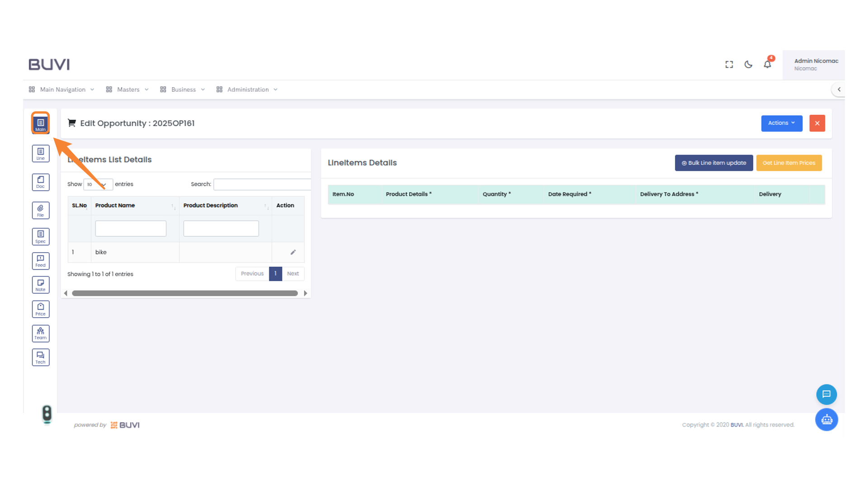Click the Search input field
The height and width of the screenshot is (488, 868).
pos(262,184)
